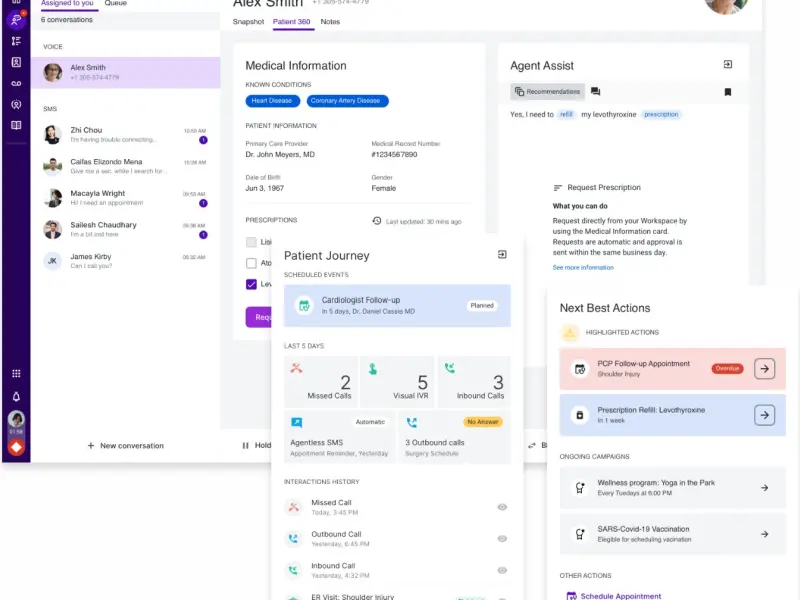Click the PCP Follow-up calendar icon
This screenshot has width=800, height=600.
pos(580,369)
